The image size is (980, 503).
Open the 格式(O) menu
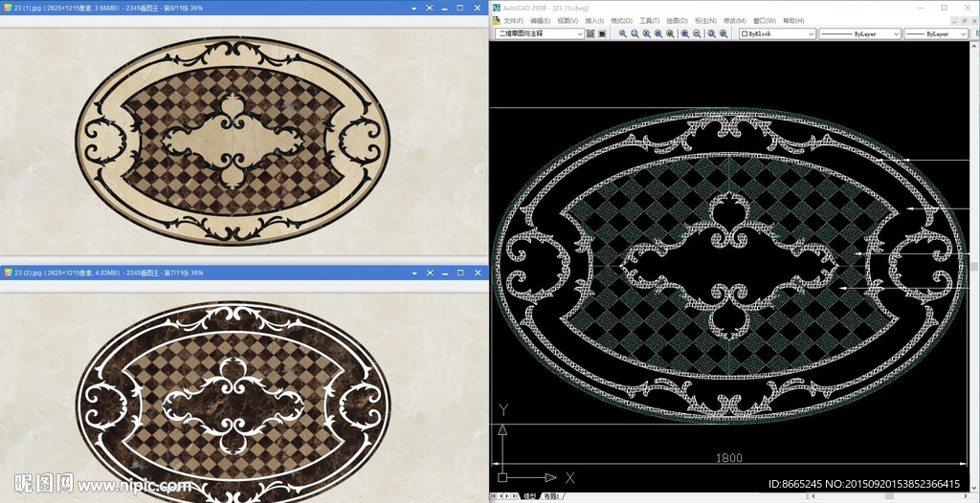621,21
